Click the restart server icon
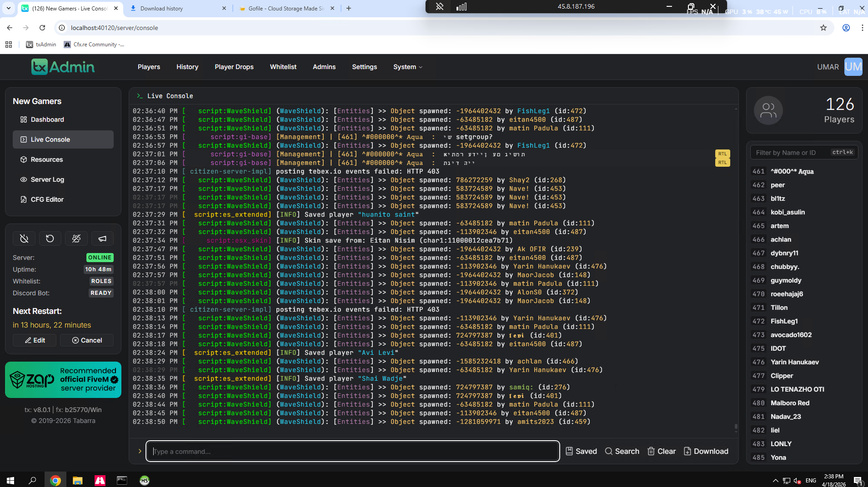This screenshot has height=487, width=868. click(50, 239)
